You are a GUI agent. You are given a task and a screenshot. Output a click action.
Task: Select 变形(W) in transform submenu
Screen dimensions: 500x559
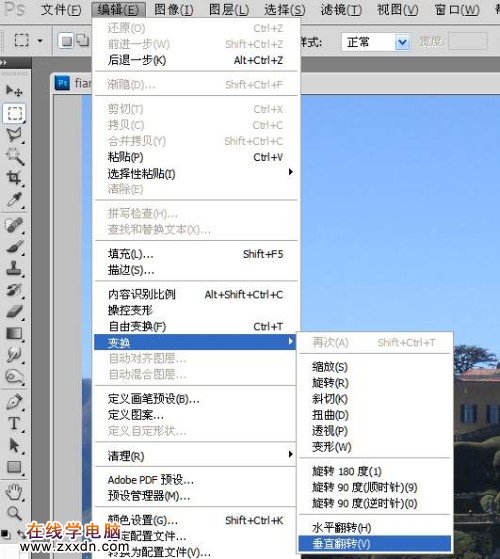click(x=375, y=447)
